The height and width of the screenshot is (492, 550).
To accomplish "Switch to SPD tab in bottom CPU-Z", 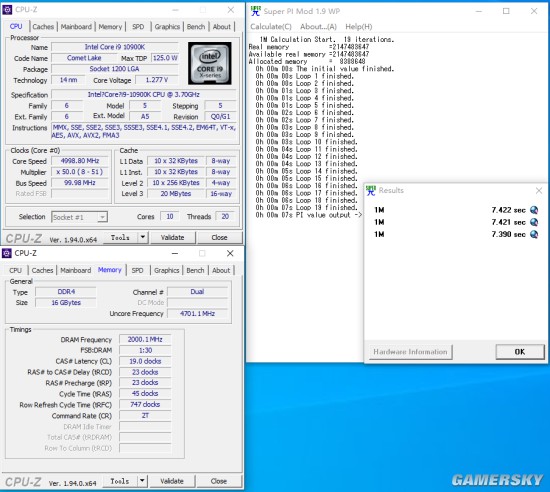I will 138,270.
